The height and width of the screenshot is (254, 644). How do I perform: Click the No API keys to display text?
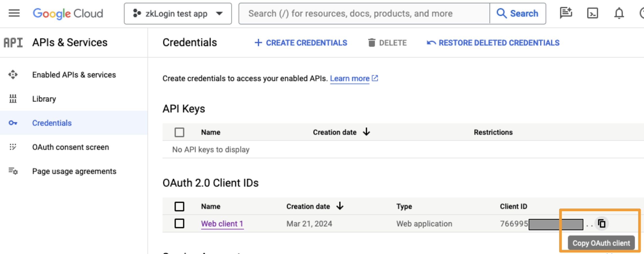tap(211, 150)
